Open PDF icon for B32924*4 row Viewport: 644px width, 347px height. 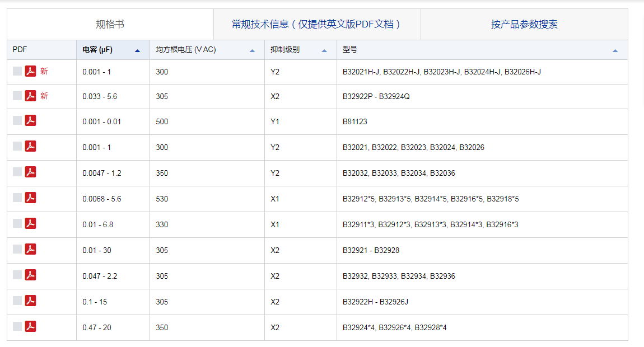[x=30, y=326]
